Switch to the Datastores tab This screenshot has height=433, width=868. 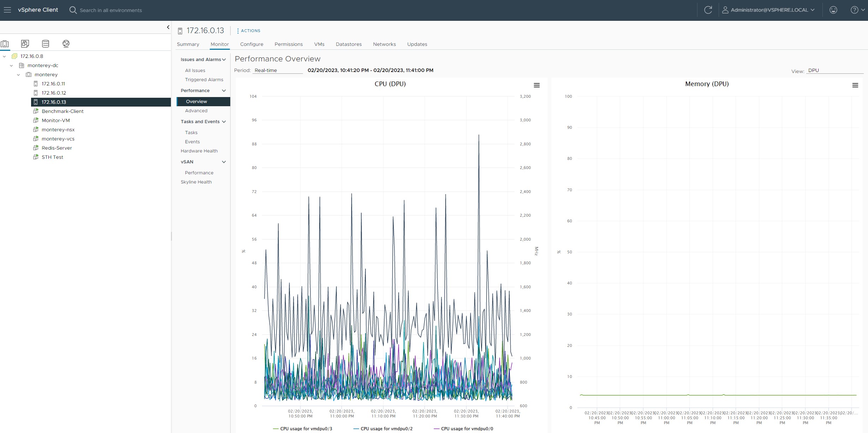[349, 44]
